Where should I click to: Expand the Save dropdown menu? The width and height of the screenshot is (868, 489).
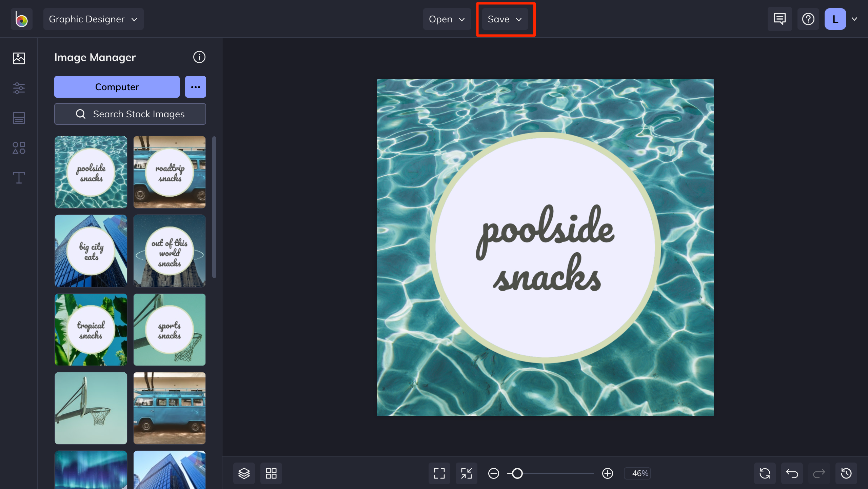tap(505, 19)
